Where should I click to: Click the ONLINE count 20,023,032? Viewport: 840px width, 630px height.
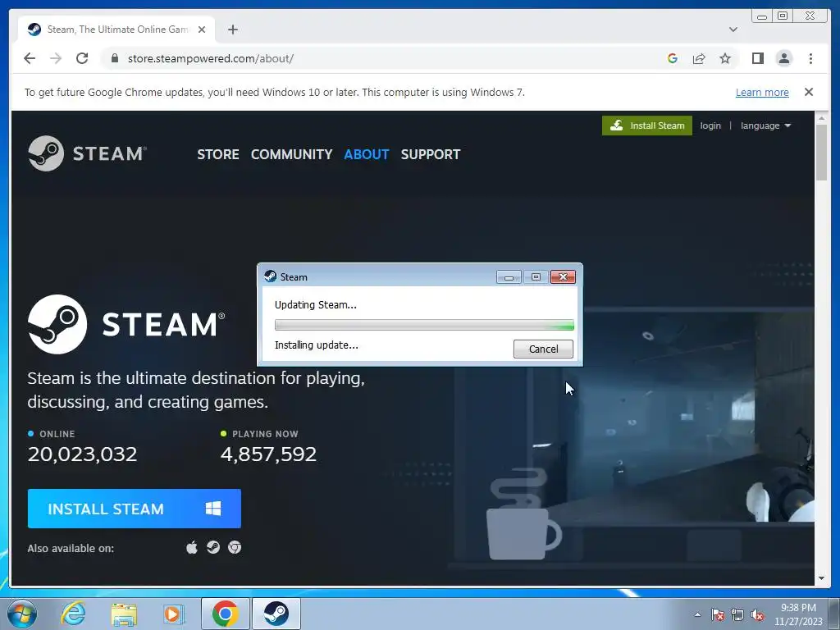coord(83,454)
